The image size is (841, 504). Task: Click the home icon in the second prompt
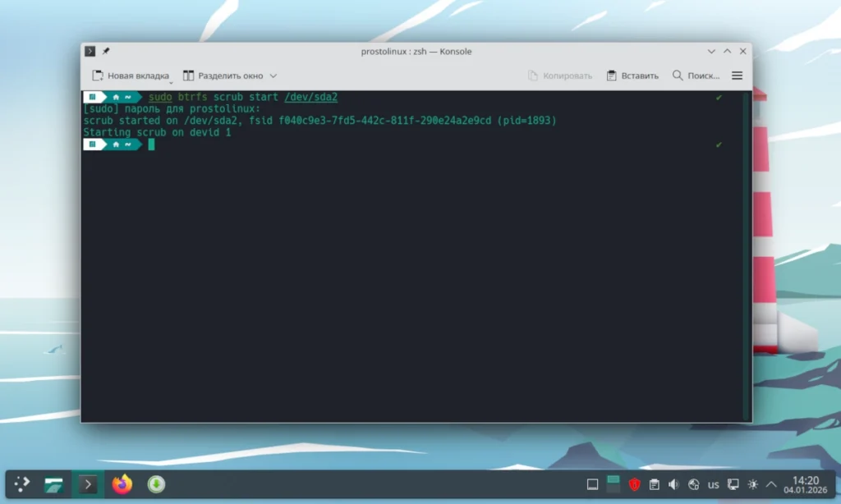[116, 144]
